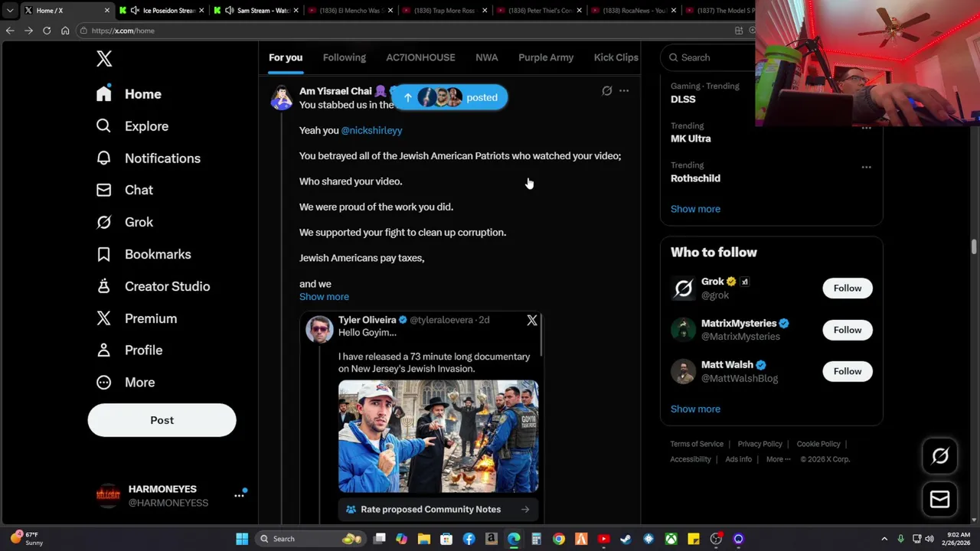980x551 pixels.
Task: Click Tyler Oliveira's avatar in quoted post
Action: (x=319, y=329)
